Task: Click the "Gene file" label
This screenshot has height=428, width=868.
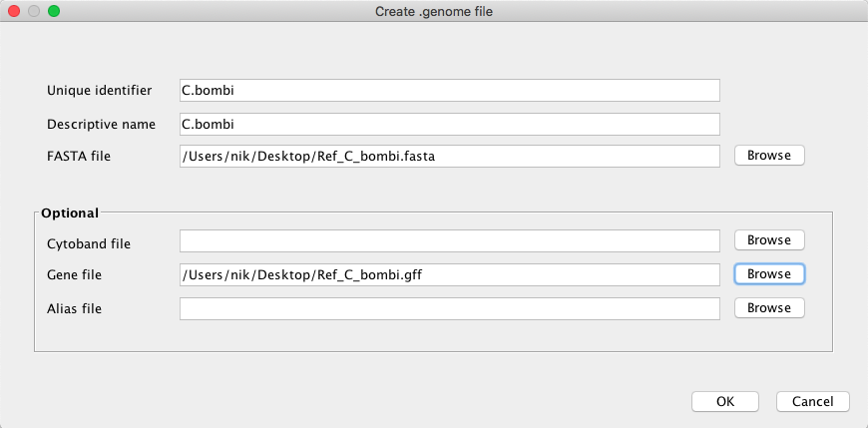Action: click(x=74, y=274)
